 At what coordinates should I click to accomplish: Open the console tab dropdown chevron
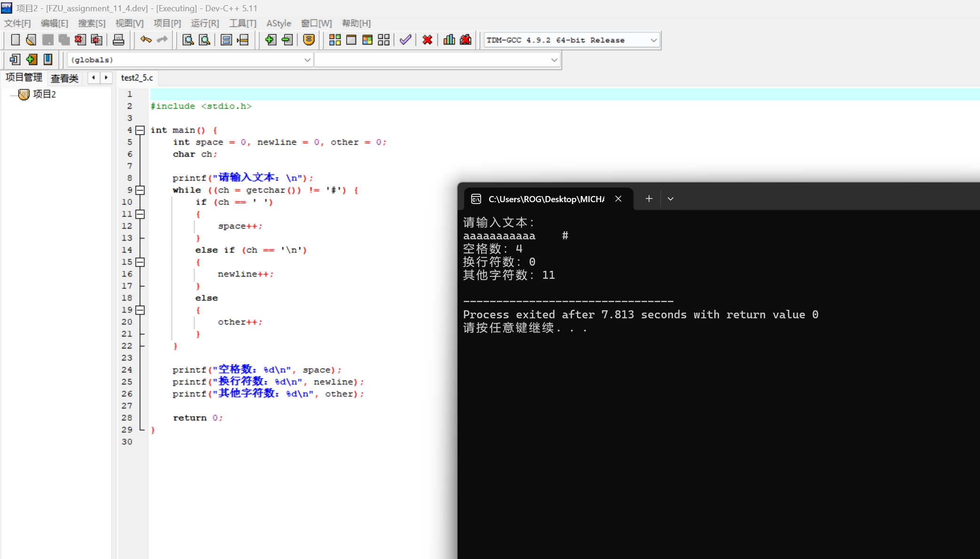click(671, 199)
